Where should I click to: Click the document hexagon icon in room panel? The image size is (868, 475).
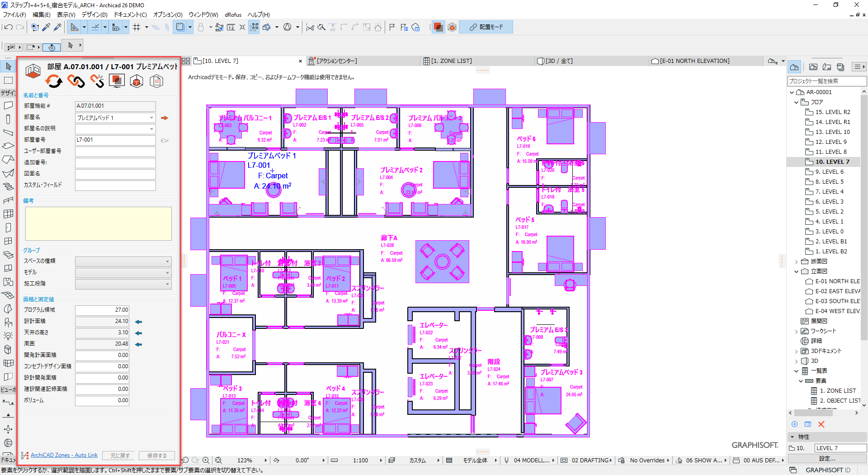pyautogui.click(x=156, y=81)
